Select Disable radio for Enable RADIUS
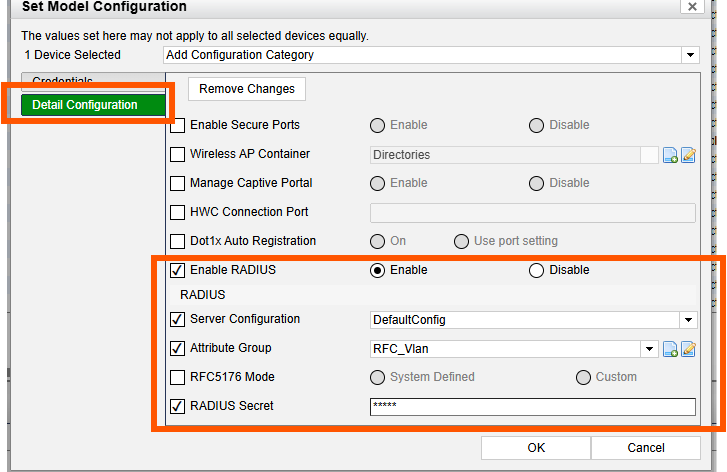This screenshot has height=472, width=727. pyautogui.click(x=536, y=270)
